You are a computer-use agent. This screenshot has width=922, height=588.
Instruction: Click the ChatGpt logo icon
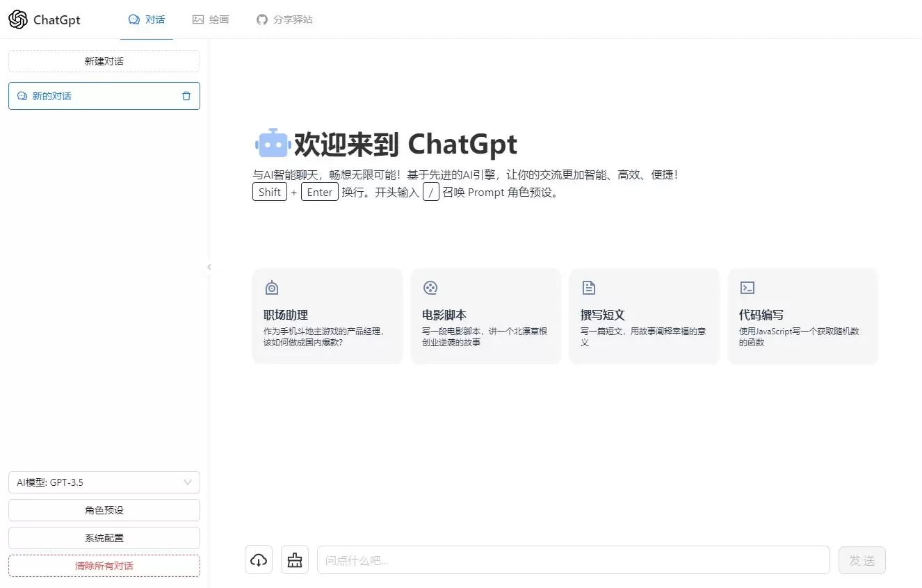coord(18,19)
